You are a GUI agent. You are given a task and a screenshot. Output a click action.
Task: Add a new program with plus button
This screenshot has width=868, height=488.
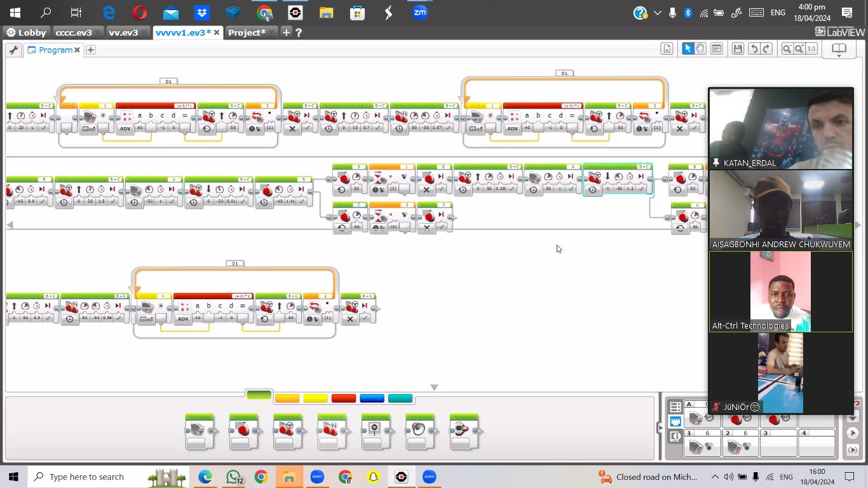coord(90,50)
